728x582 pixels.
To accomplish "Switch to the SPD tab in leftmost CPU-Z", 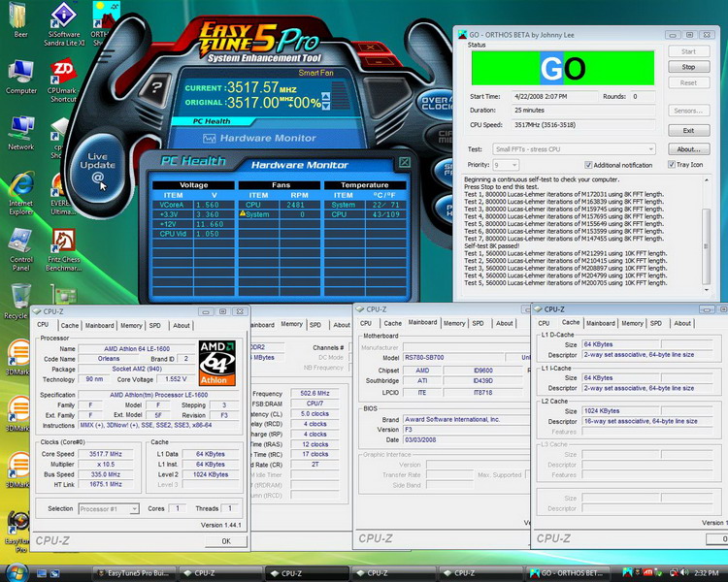I will pos(156,325).
